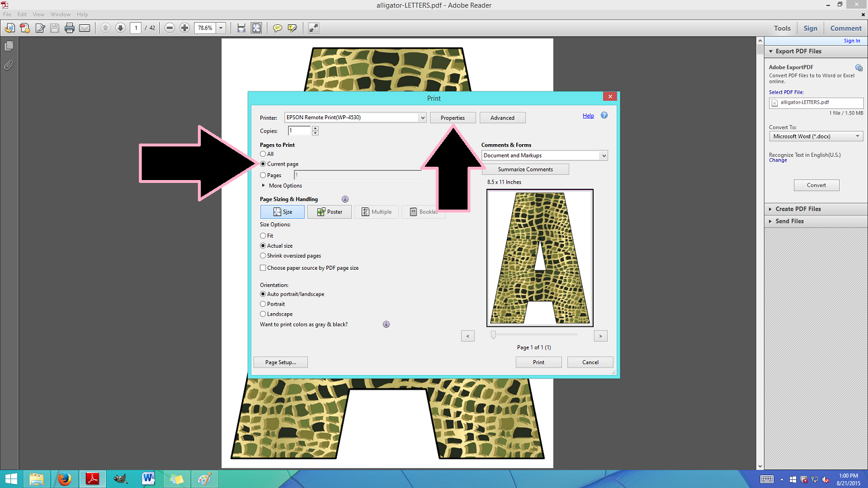
Task: Open the page thumbnails sidebar icon
Action: pos(9,46)
